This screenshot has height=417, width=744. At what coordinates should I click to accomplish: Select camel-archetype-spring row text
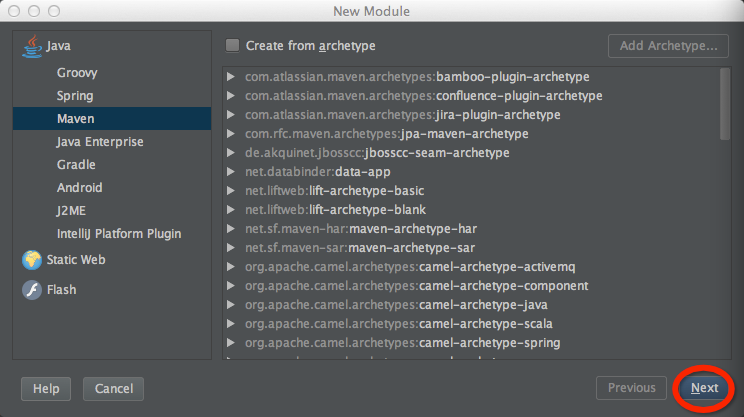click(x=402, y=343)
